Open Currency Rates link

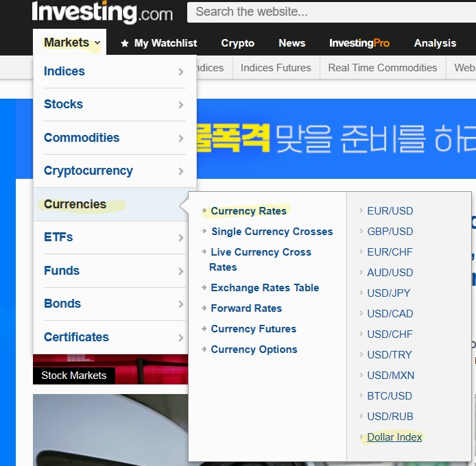coord(248,211)
